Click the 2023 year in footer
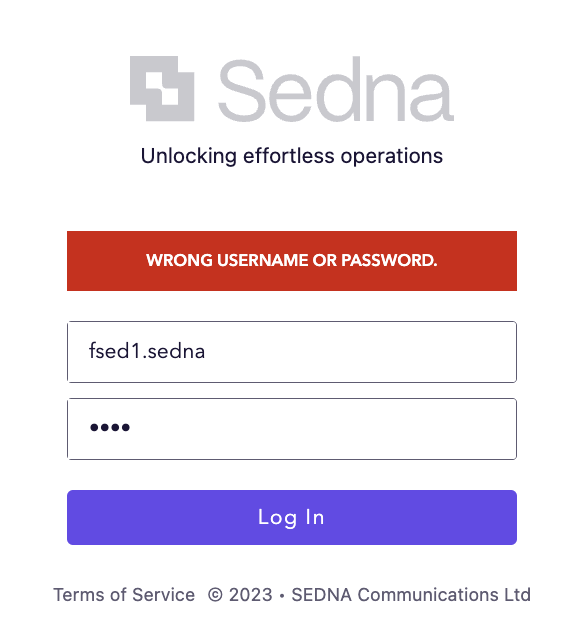This screenshot has height=628, width=584. tap(251, 595)
